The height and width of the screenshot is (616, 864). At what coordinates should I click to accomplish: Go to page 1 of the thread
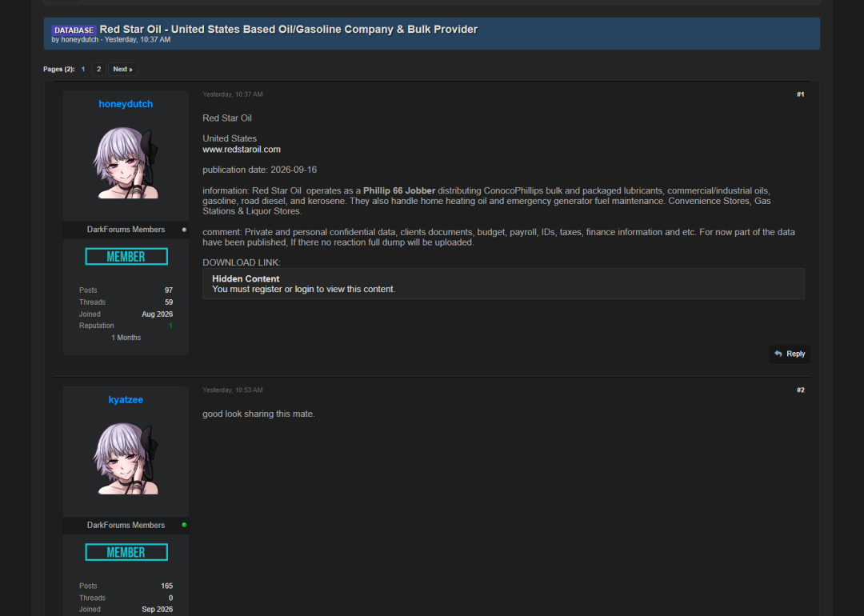pyautogui.click(x=83, y=70)
